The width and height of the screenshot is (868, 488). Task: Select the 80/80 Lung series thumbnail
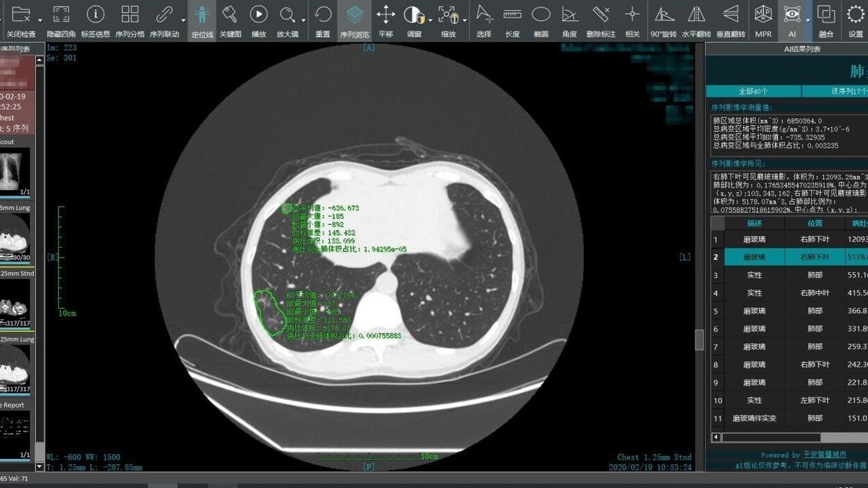(15, 237)
